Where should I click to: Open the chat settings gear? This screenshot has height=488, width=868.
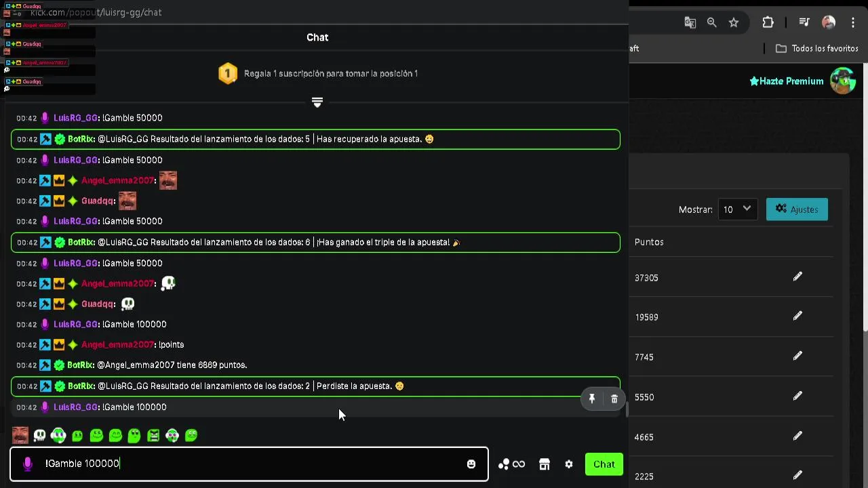569,464
